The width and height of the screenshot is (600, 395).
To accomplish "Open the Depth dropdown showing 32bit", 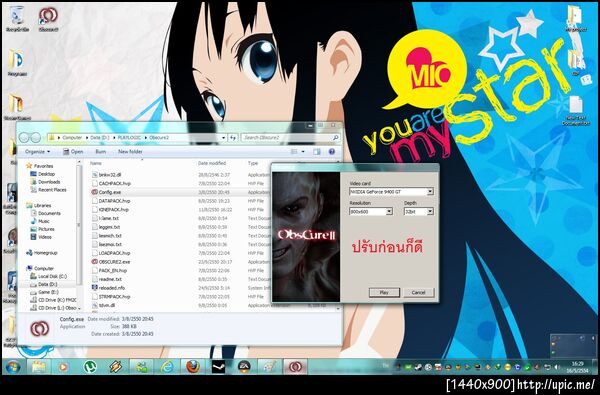I will coord(430,211).
